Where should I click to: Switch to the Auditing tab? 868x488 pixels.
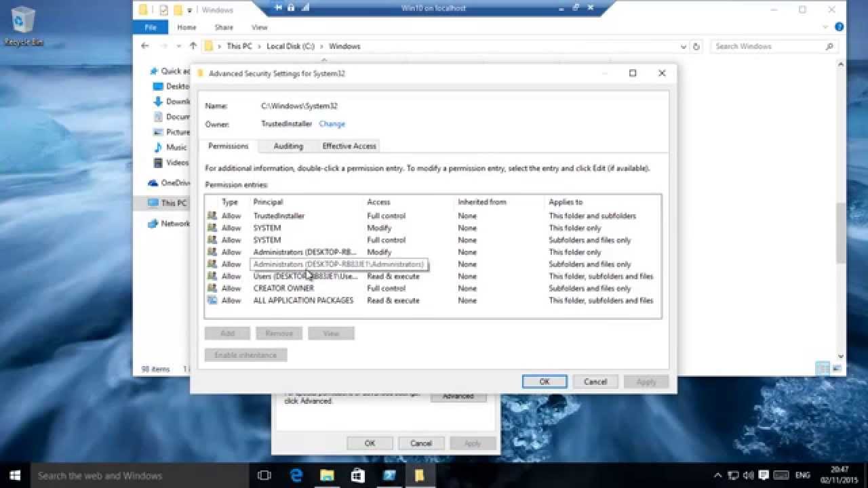pyautogui.click(x=288, y=146)
